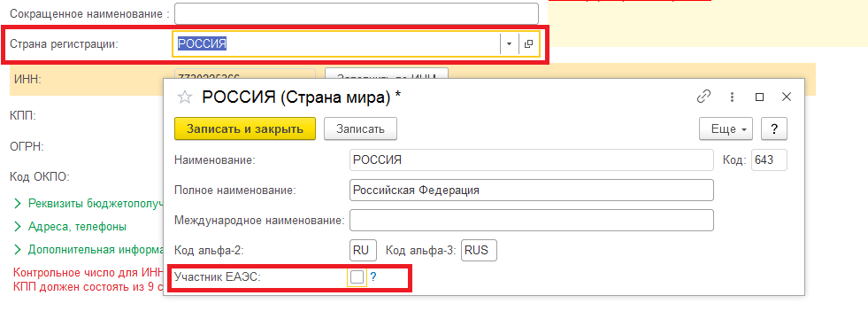Expand Реквизиты бюджетополучателя section

pos(88,203)
